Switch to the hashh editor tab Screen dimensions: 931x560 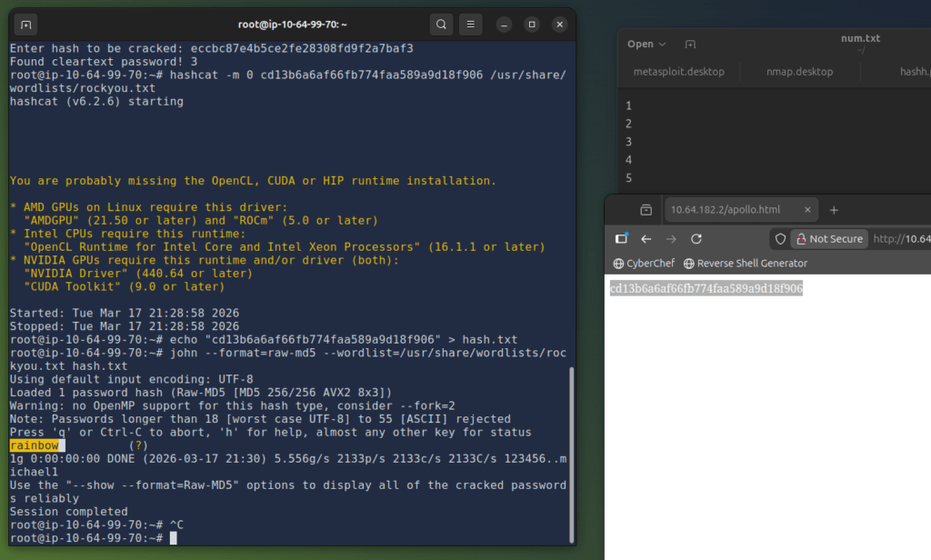click(x=913, y=71)
